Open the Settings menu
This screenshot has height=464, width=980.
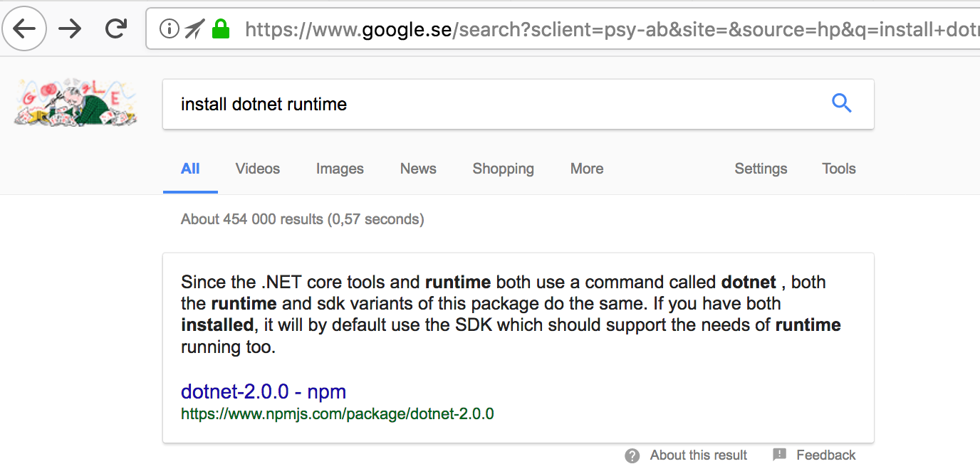[x=761, y=169]
